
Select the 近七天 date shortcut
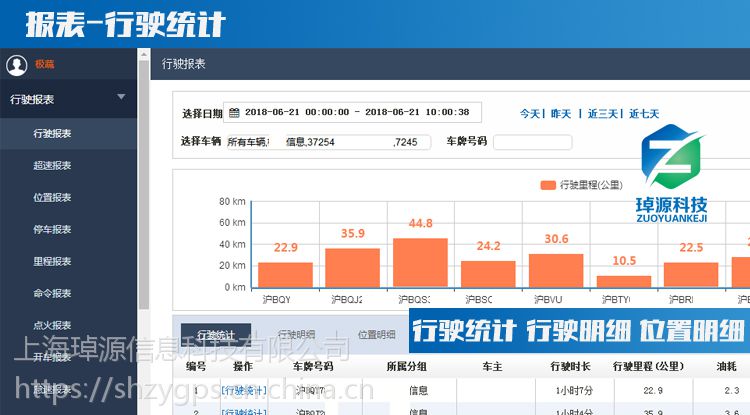[x=644, y=114]
